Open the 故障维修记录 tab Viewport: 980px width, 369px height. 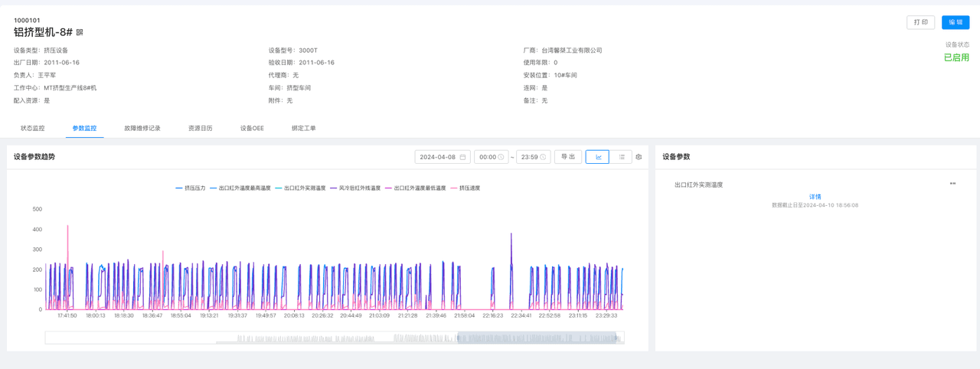pyautogui.click(x=142, y=129)
